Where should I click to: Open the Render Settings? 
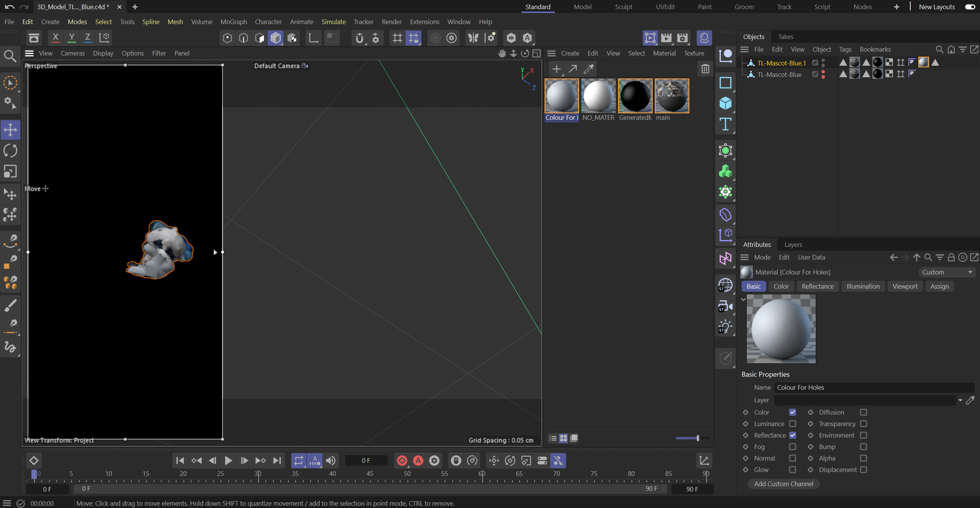click(x=682, y=38)
